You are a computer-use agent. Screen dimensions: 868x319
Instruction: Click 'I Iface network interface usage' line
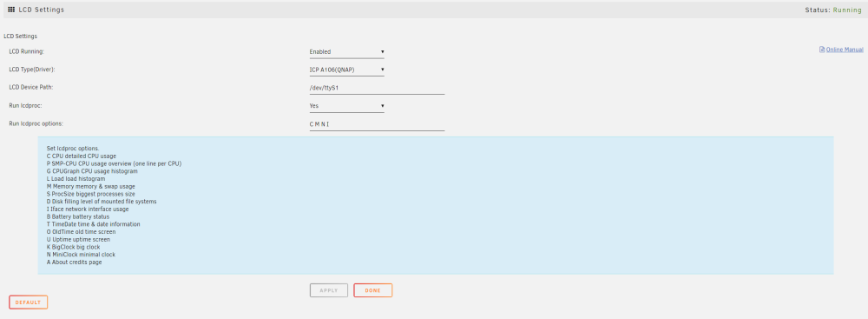pos(88,209)
